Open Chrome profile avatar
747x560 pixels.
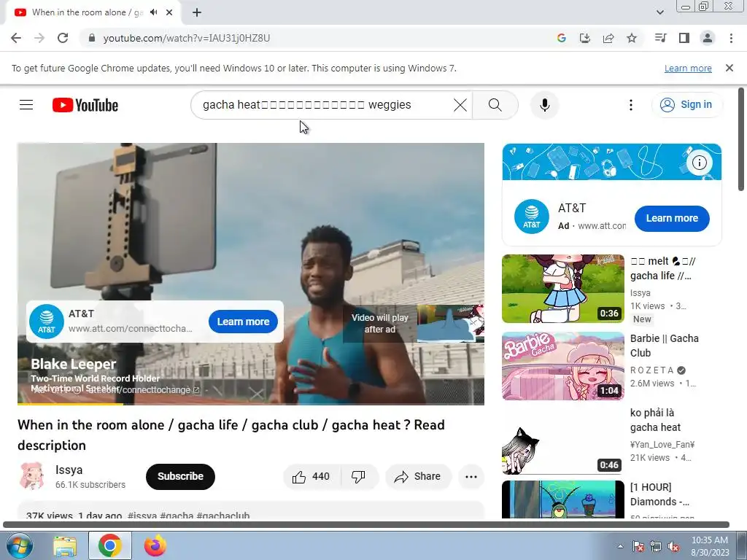click(x=708, y=38)
